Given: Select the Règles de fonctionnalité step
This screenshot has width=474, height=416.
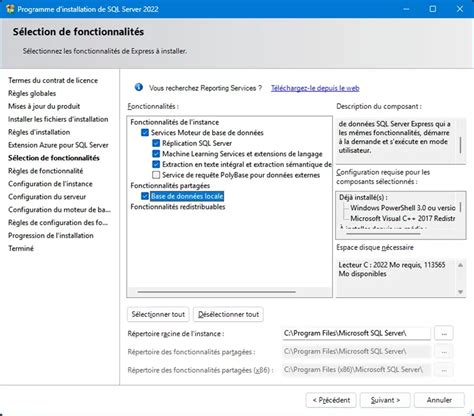Looking at the screenshot, I should click(x=46, y=171).
